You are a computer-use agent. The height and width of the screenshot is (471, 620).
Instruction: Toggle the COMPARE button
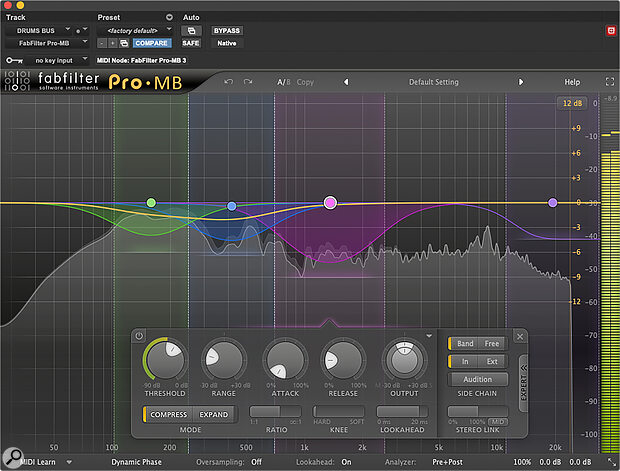click(151, 43)
